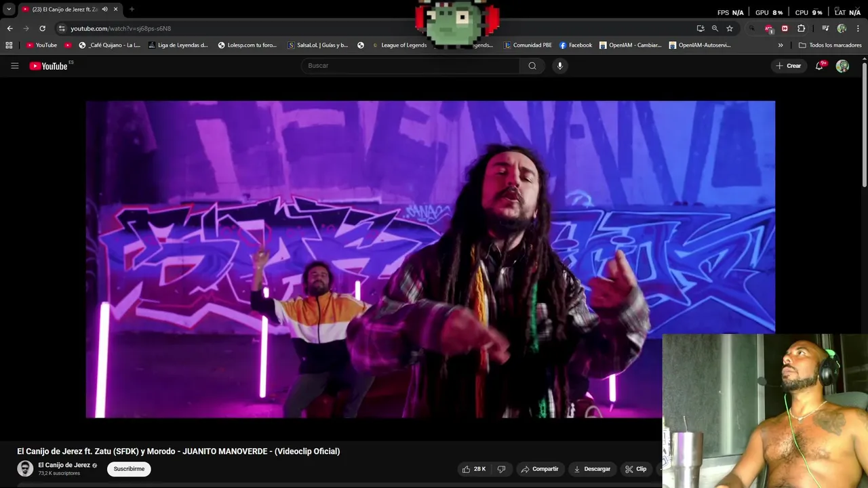Switch to the El Canijo de Jerez tab
The image size is (868, 488).
coord(64,9)
